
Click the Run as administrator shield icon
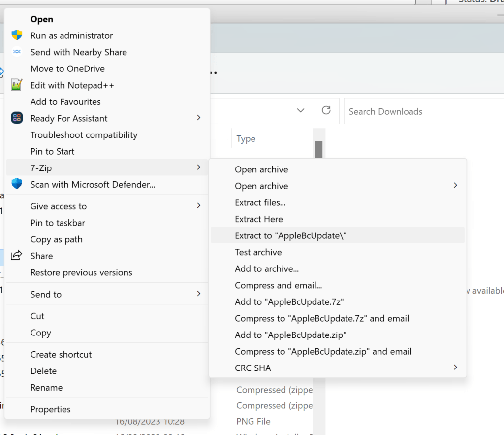tap(17, 35)
